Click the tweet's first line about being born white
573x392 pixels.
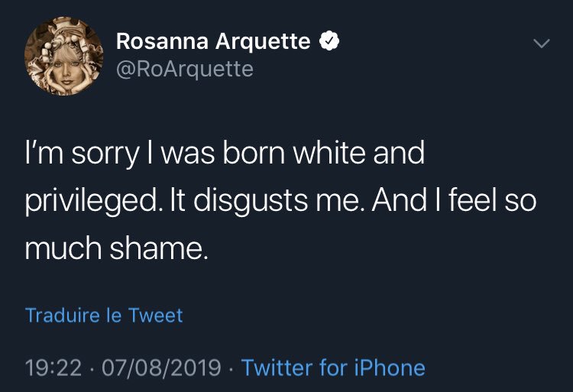[x=225, y=154]
